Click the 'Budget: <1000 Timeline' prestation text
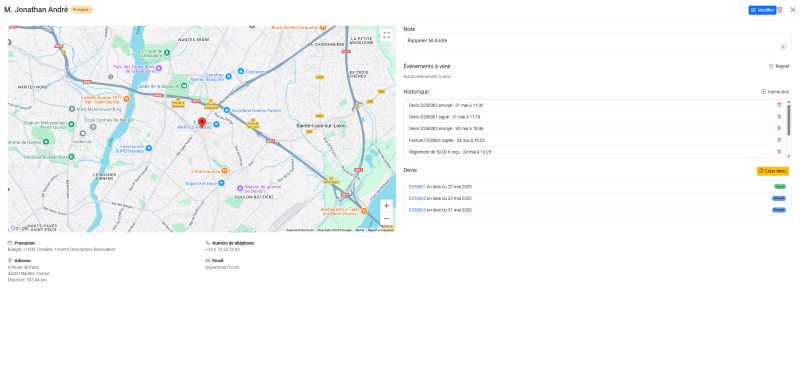 (61, 249)
